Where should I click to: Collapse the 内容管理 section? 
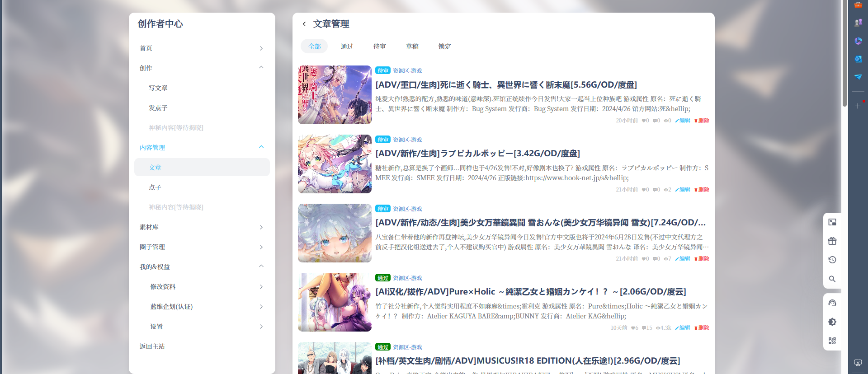pos(261,147)
